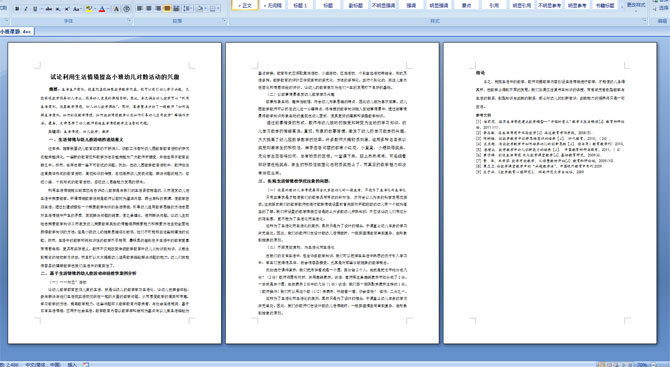Image resolution: width=670 pixels, height=367 pixels.
Task: Click the third page thumbnail with references
Action: coord(550,193)
